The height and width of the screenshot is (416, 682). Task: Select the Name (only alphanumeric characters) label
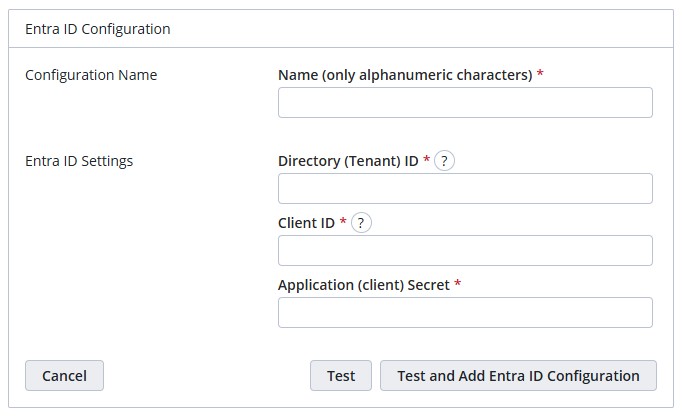point(405,75)
